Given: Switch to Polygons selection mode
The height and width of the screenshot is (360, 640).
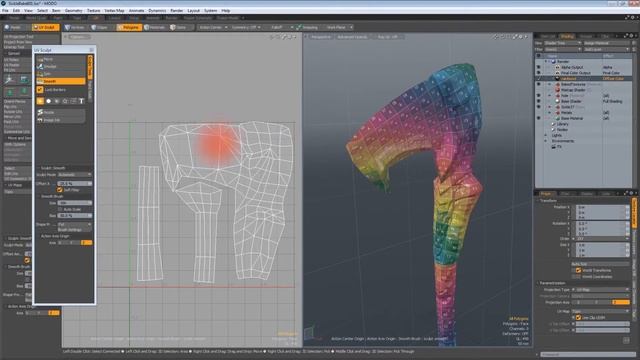Looking at the screenshot, I should (129, 27).
